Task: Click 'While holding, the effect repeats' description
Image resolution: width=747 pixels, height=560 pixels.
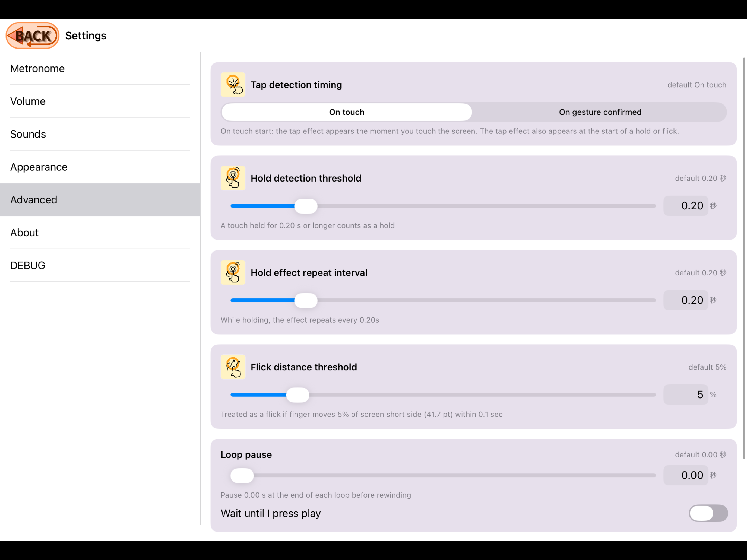Action: [x=300, y=320]
